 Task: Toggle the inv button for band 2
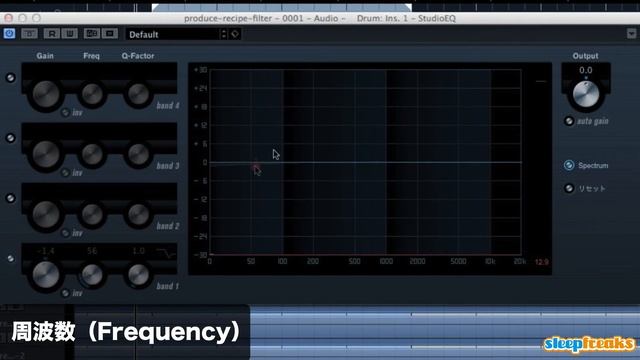[65, 233]
